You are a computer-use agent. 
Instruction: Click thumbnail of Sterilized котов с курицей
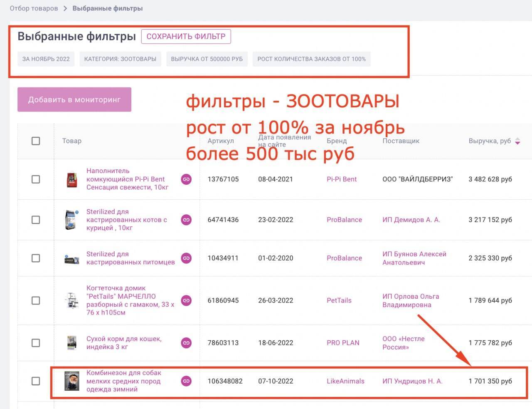click(x=72, y=220)
